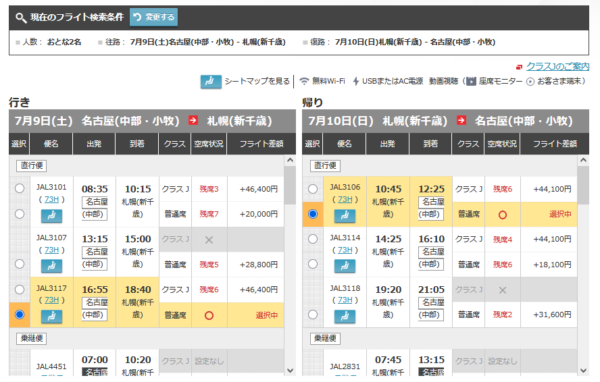Click return list scroll up arrow
Screen dimensions: 600x382
click(x=583, y=160)
